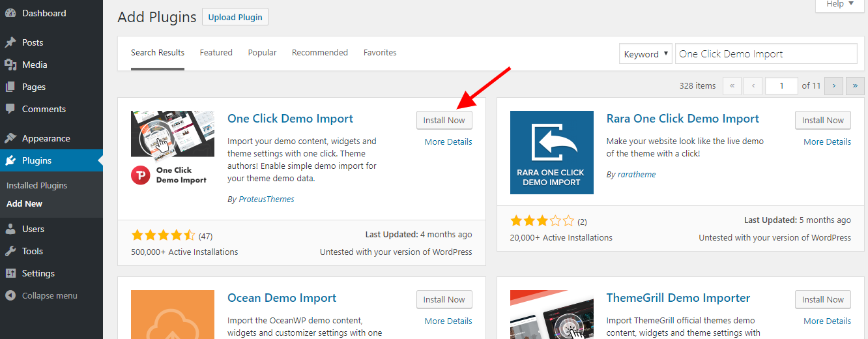
Task: Go to next page of results
Action: coord(833,85)
